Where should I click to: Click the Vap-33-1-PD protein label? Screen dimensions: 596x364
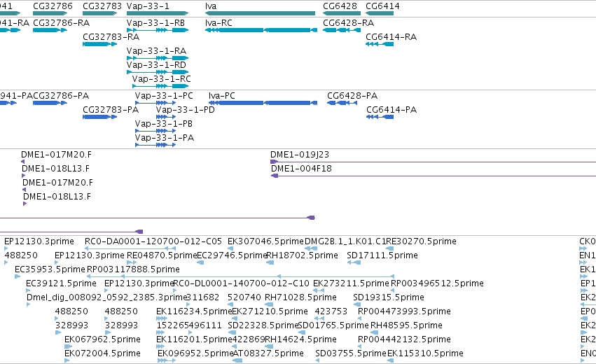185,110
